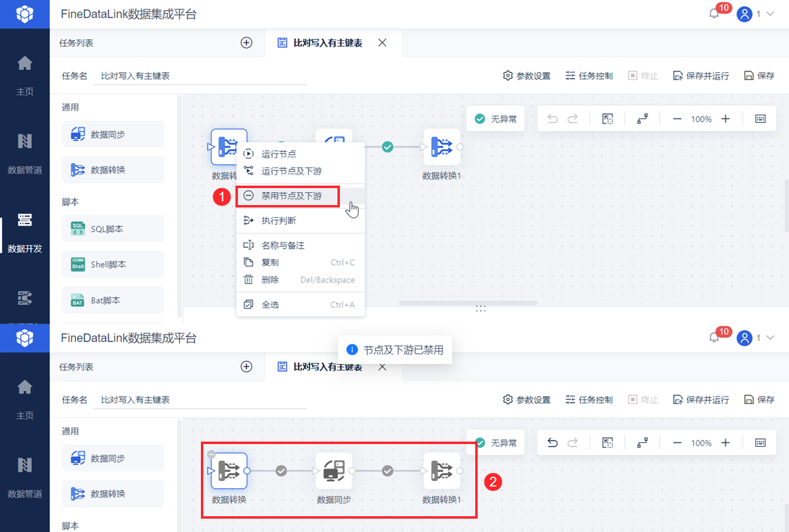The width and height of the screenshot is (789, 532).
Task: Open 主页 in lower window sidebar
Action: (x=25, y=399)
